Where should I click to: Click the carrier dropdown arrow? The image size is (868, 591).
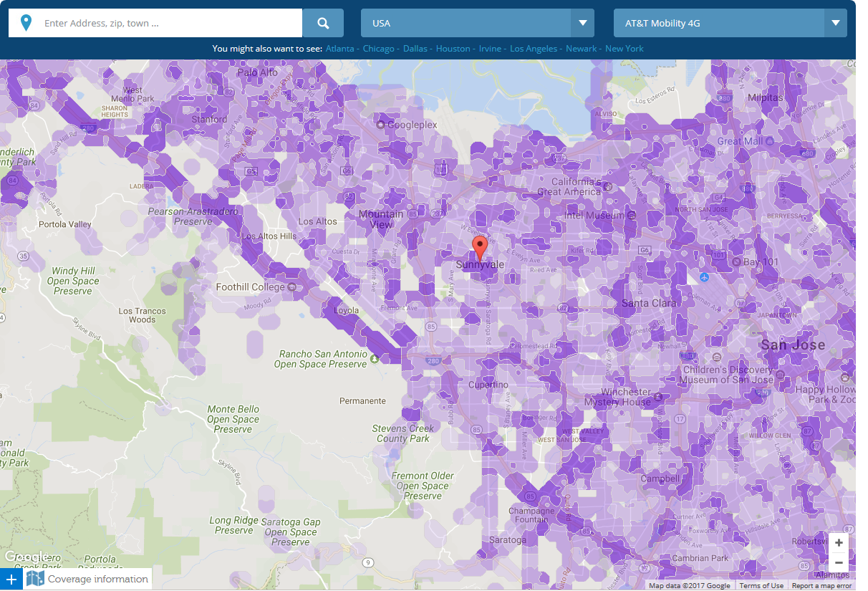(836, 23)
